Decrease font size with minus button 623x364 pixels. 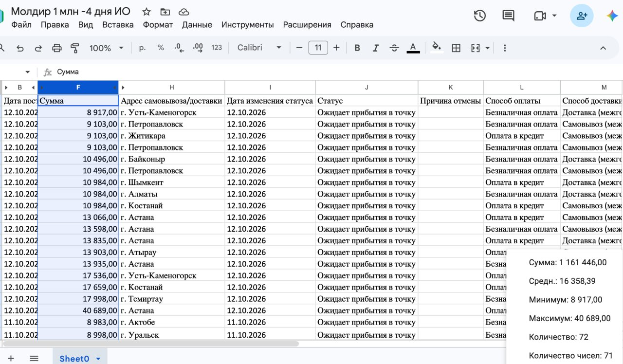tap(299, 48)
